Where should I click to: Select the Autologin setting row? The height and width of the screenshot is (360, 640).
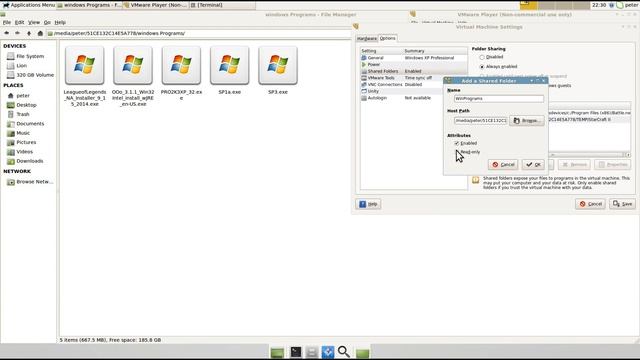402,98
